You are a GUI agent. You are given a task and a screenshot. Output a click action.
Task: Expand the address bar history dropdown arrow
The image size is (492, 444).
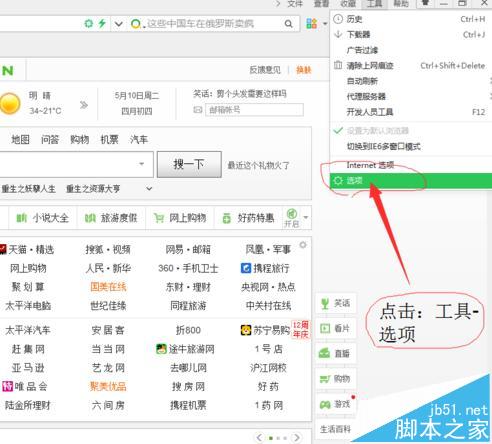point(119,24)
